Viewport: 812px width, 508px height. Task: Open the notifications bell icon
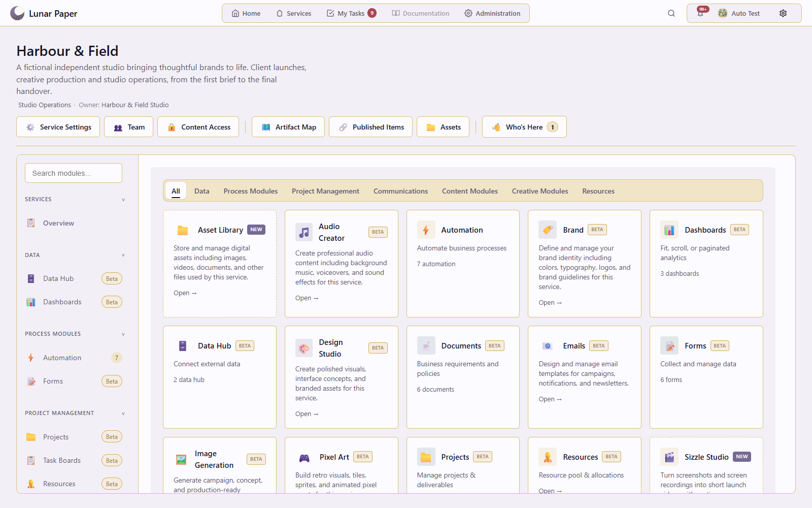click(x=700, y=13)
